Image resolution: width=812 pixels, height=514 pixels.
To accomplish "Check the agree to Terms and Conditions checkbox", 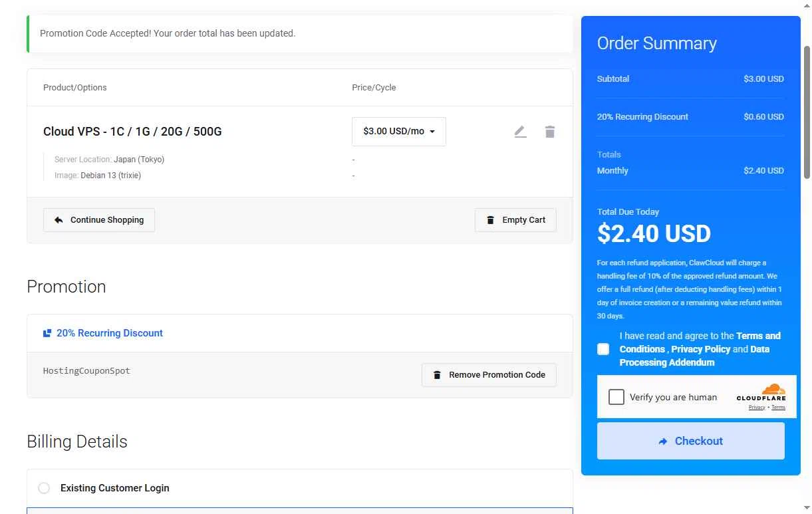I will click(x=603, y=349).
